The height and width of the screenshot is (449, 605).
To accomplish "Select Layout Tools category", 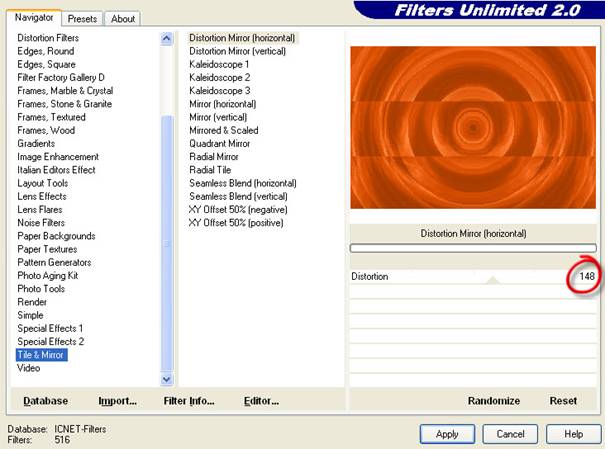I will [x=42, y=183].
